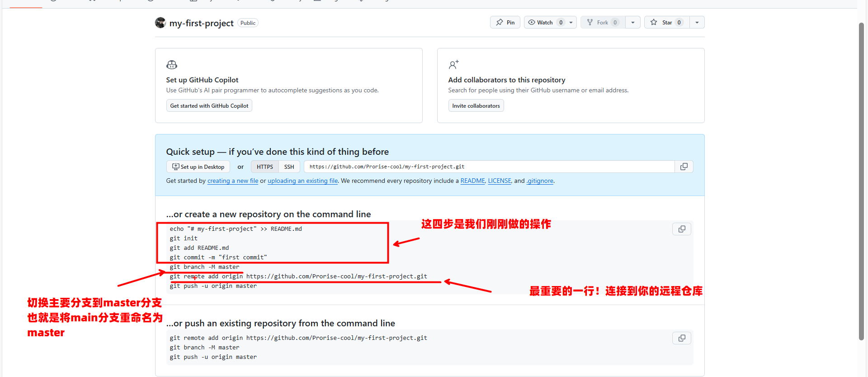Copy the repository clone URL
The image size is (868, 377).
(684, 167)
